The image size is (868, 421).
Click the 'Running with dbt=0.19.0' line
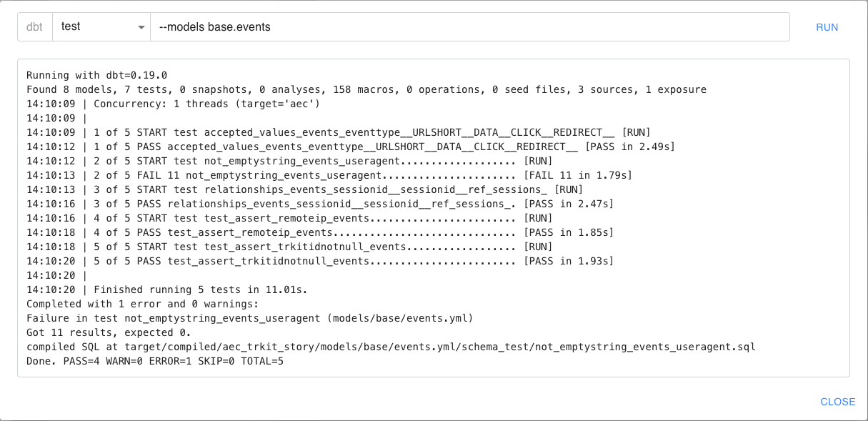[x=96, y=75]
